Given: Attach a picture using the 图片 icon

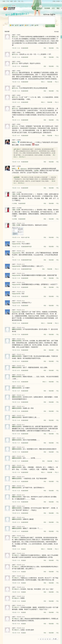Looking at the screenshot, I should tap(17, 25).
